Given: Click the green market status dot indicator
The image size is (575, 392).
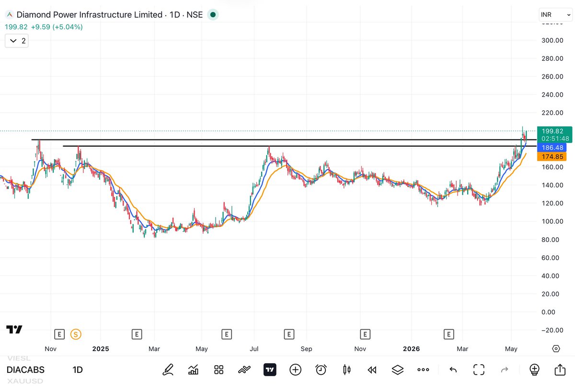Looking at the screenshot, I should [213, 15].
